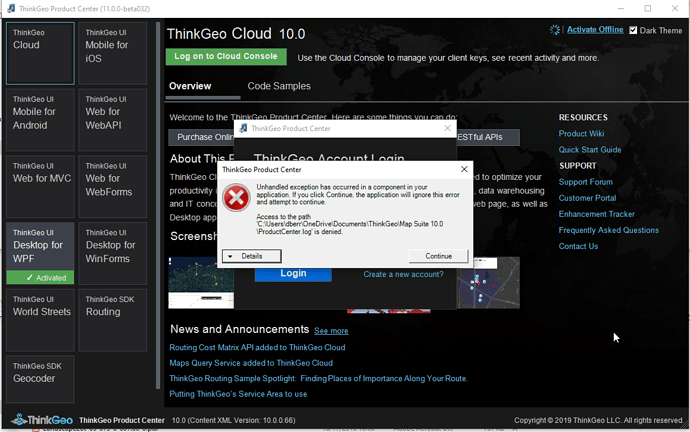
Task: Open Frequently Asked Questions link
Action: pyautogui.click(x=609, y=231)
